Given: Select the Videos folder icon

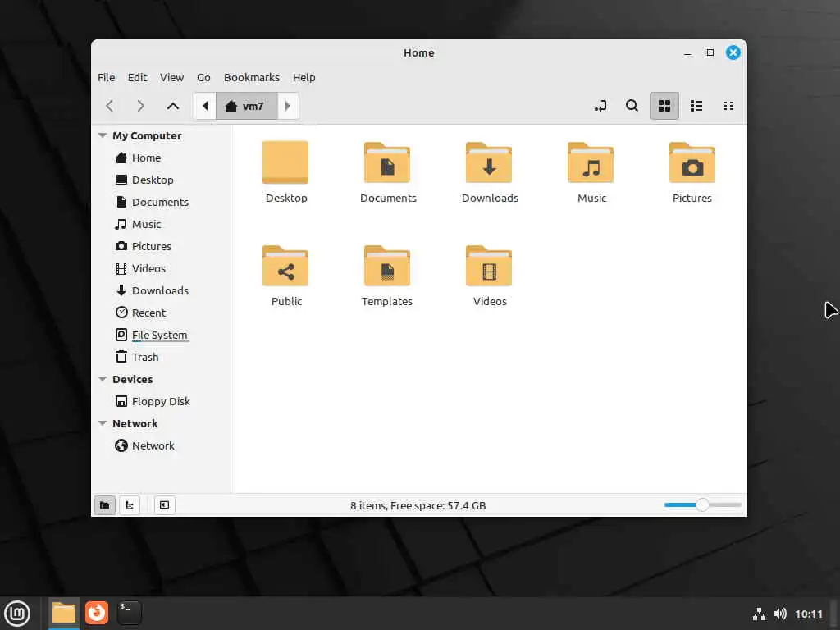Looking at the screenshot, I should tap(489, 267).
